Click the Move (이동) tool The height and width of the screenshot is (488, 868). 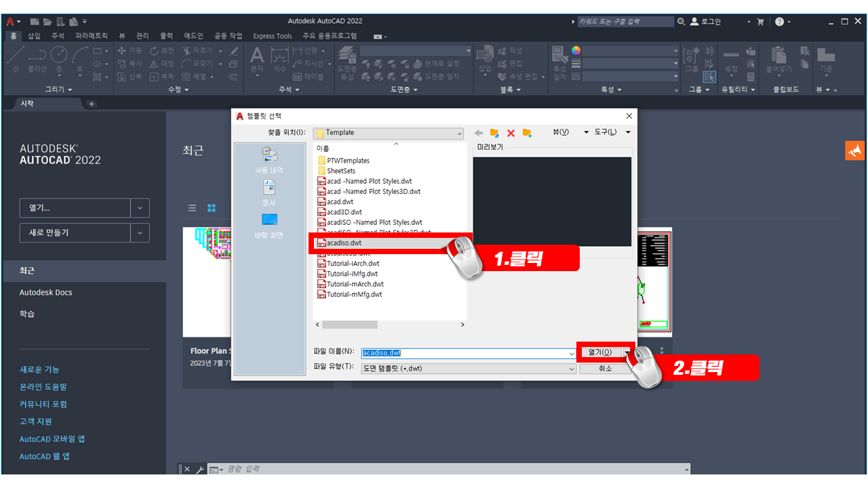(x=130, y=51)
